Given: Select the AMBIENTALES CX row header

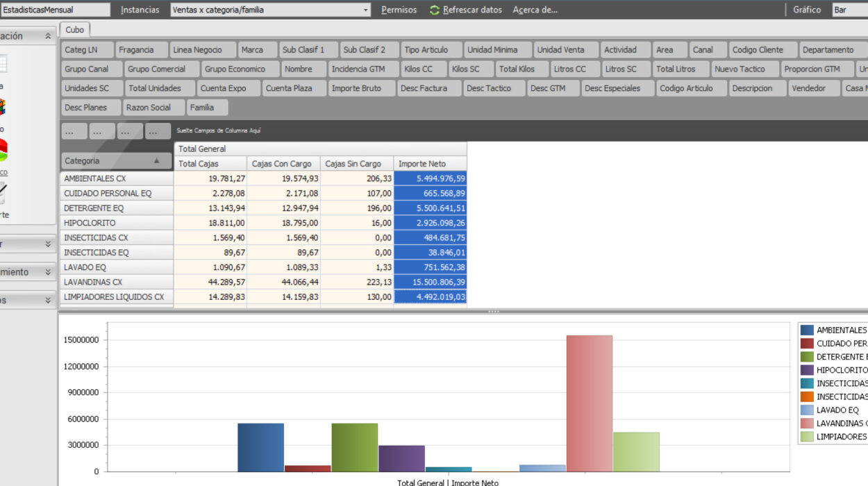Looking at the screenshot, I should [x=117, y=178].
